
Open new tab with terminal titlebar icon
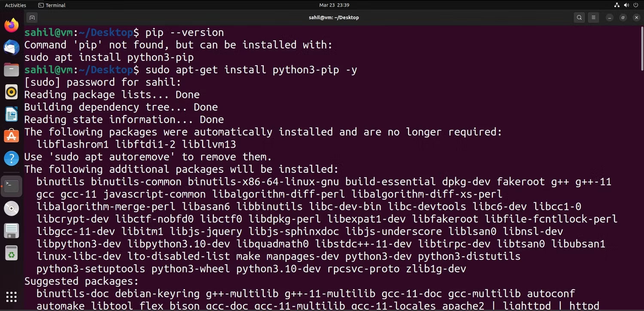[32, 18]
